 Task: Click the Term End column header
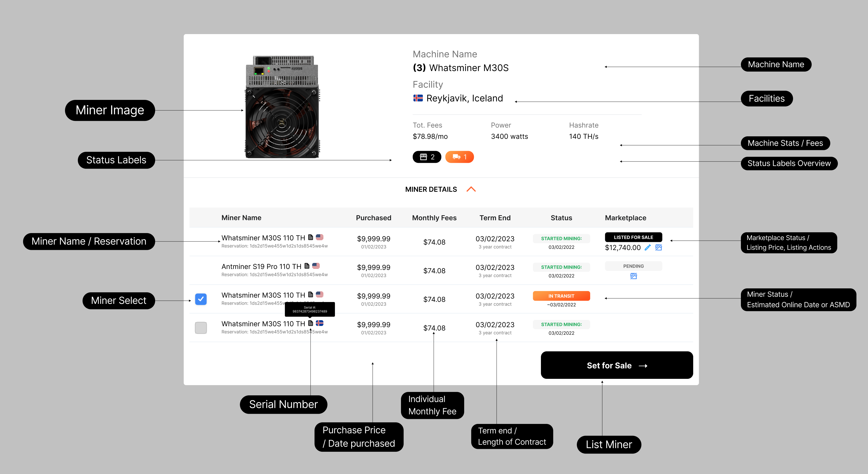click(x=495, y=218)
